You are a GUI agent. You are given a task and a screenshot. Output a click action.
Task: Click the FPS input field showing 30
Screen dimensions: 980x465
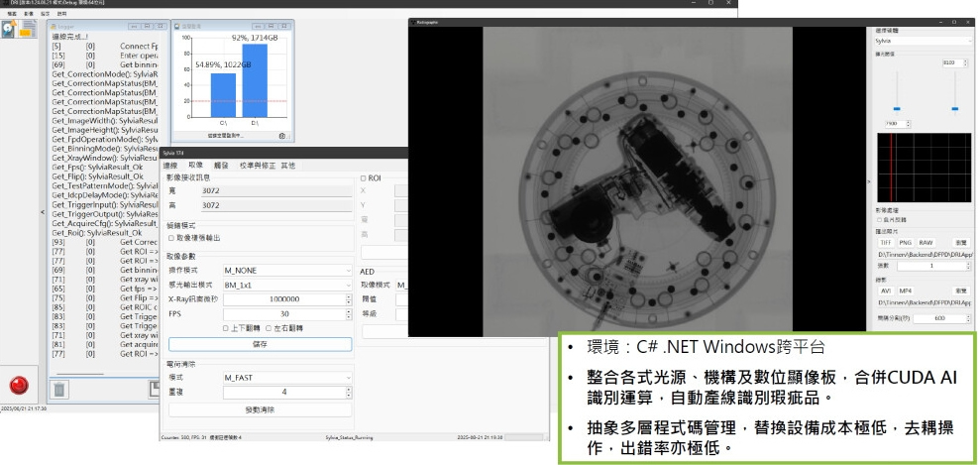[284, 313]
